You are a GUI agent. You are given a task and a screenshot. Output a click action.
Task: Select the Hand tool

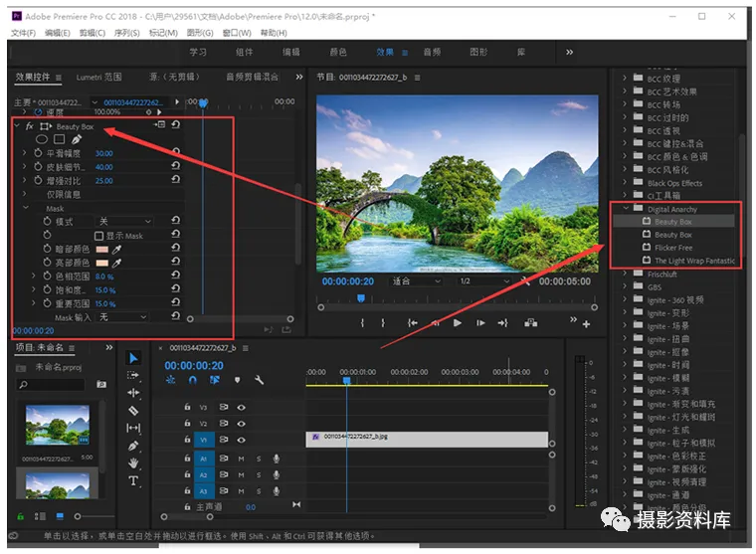pyautogui.click(x=133, y=463)
